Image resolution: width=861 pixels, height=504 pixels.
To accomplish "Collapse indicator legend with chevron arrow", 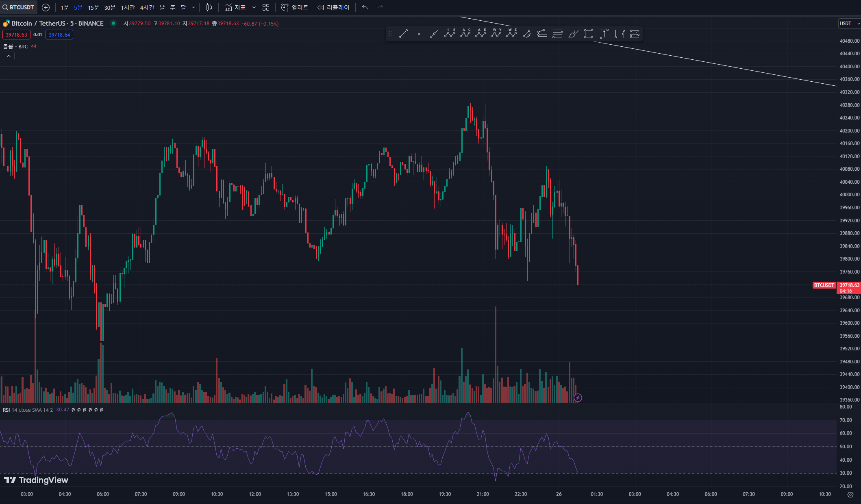I will [9, 56].
